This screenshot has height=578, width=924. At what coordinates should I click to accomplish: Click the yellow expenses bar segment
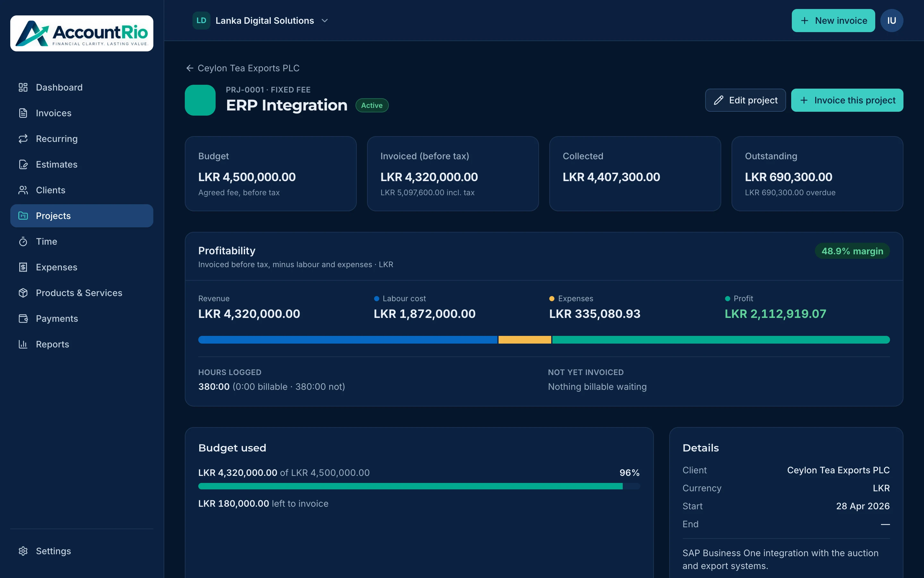point(525,340)
